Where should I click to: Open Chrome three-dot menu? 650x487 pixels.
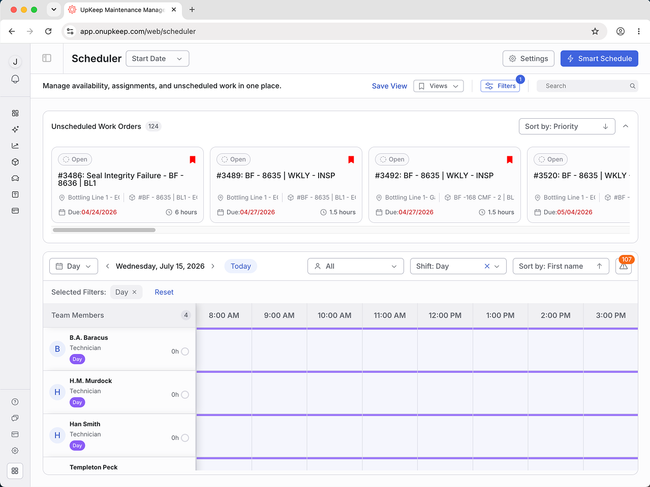coord(638,31)
